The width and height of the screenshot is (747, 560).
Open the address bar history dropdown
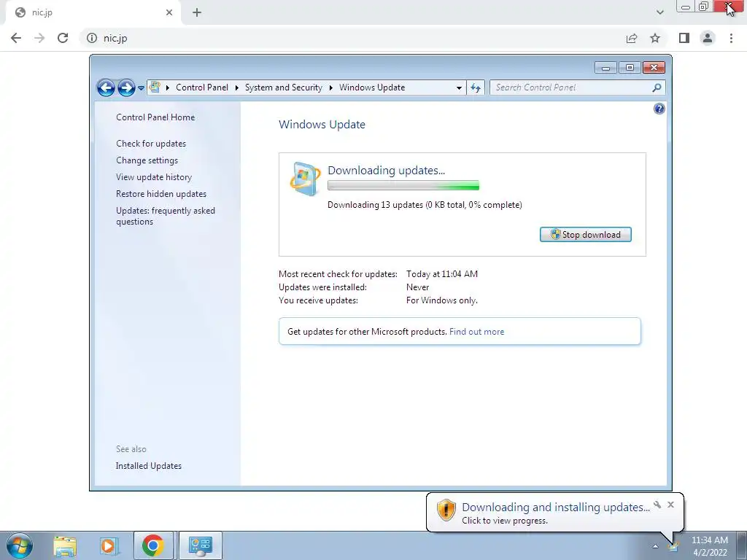[459, 87]
